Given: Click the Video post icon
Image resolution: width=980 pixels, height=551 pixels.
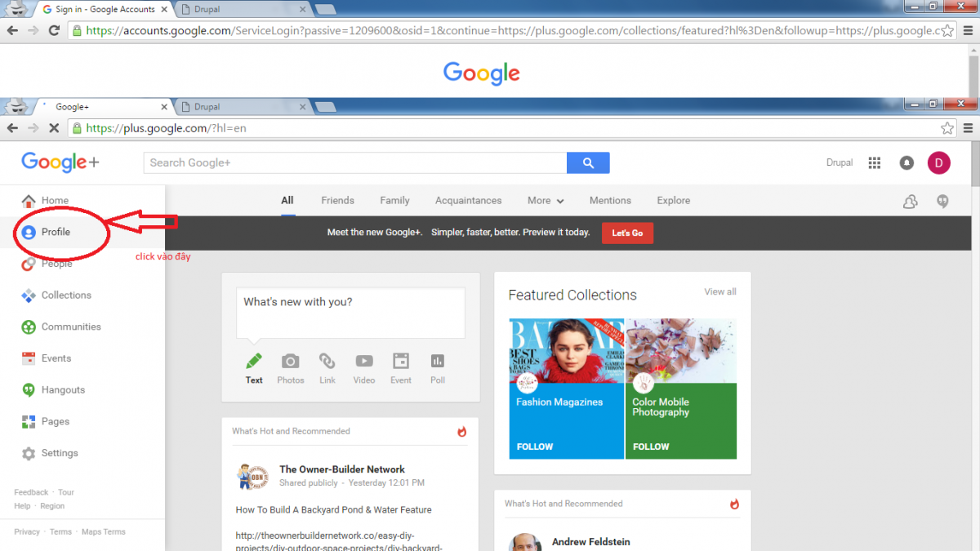Looking at the screenshot, I should [x=363, y=363].
